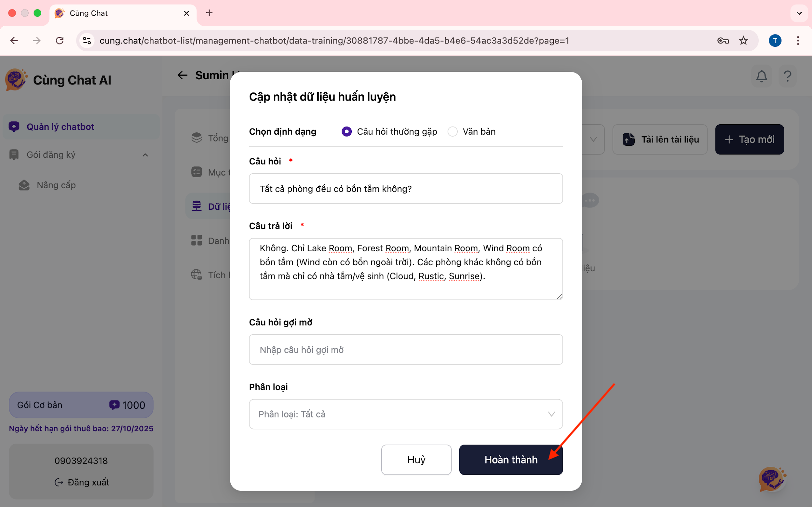
Task: Open the tab search dropdown arrow in Chrome
Action: click(799, 13)
